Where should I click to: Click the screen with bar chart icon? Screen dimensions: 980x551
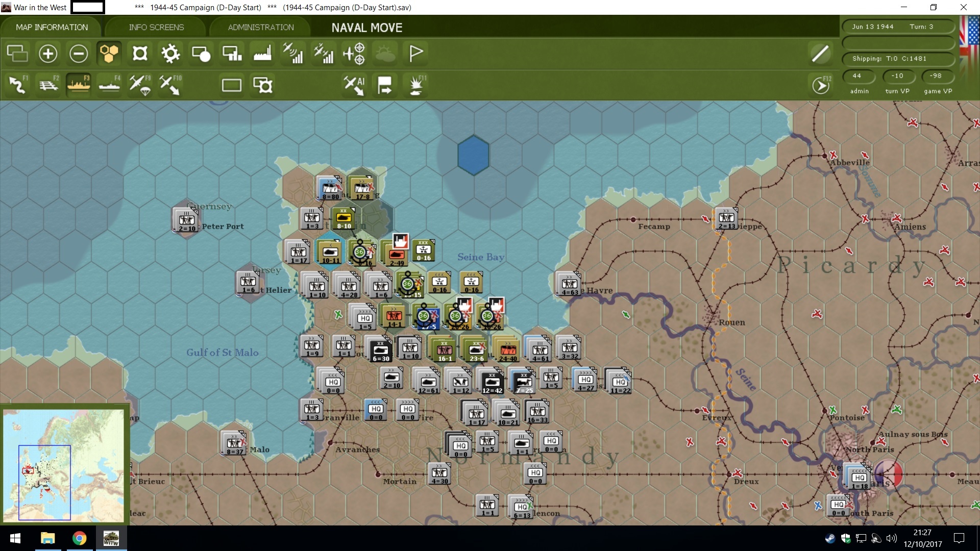[x=232, y=54]
